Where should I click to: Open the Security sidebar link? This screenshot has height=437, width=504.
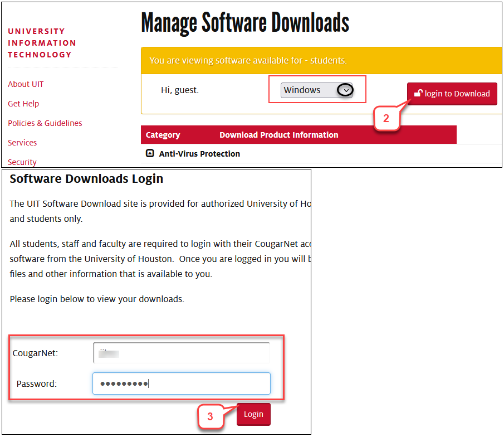[x=22, y=162]
